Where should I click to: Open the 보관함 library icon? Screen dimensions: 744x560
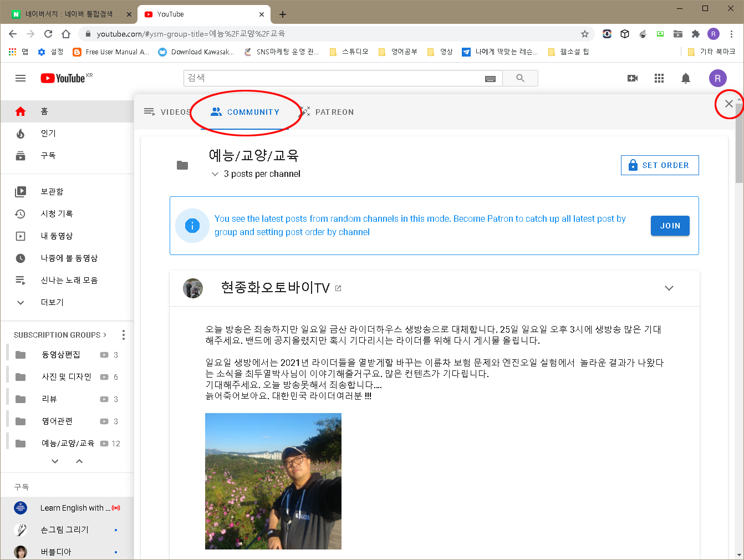coord(21,191)
